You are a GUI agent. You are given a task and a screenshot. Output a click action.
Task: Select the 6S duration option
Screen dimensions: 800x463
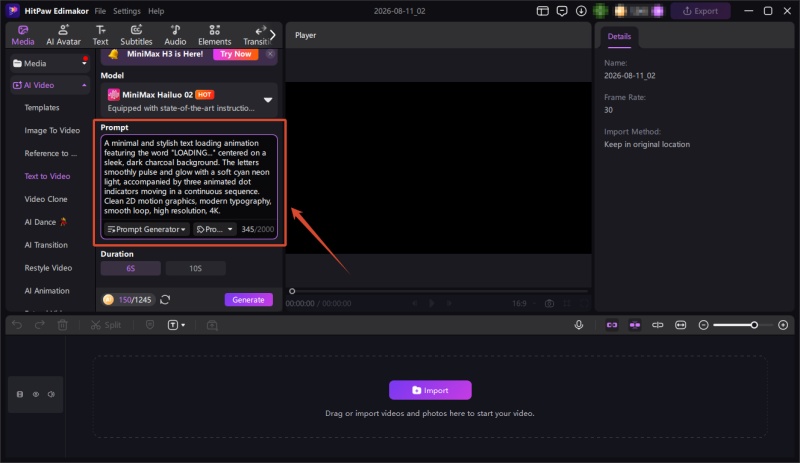pos(131,268)
